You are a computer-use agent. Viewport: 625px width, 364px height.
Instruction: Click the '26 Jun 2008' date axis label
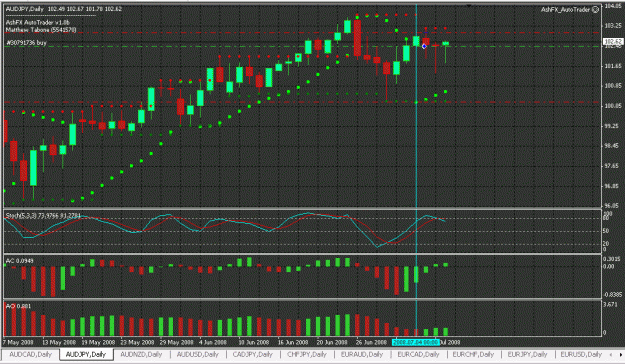tap(371, 342)
